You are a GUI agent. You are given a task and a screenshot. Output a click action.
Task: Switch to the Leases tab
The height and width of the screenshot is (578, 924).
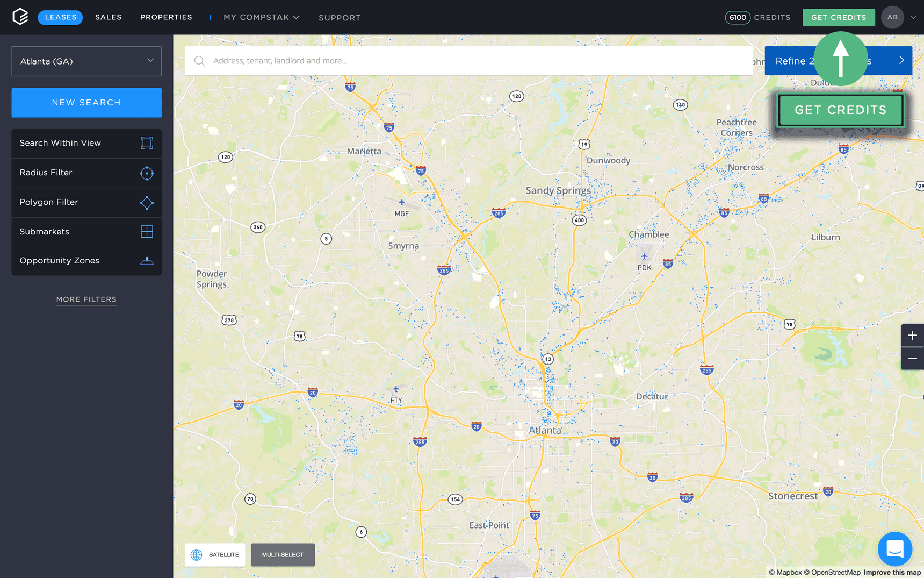[x=60, y=17]
